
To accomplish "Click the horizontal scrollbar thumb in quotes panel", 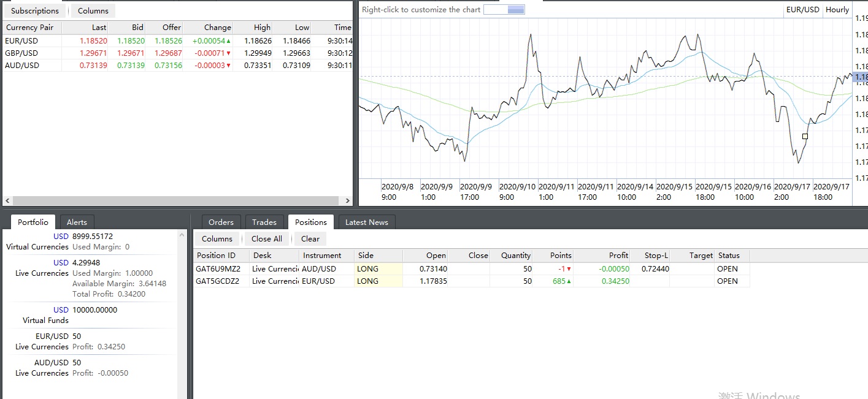I will pos(175,200).
